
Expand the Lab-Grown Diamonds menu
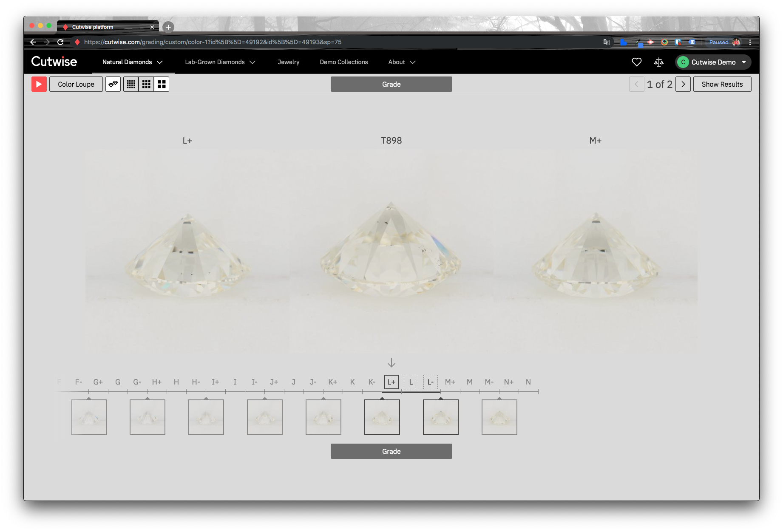coord(220,62)
